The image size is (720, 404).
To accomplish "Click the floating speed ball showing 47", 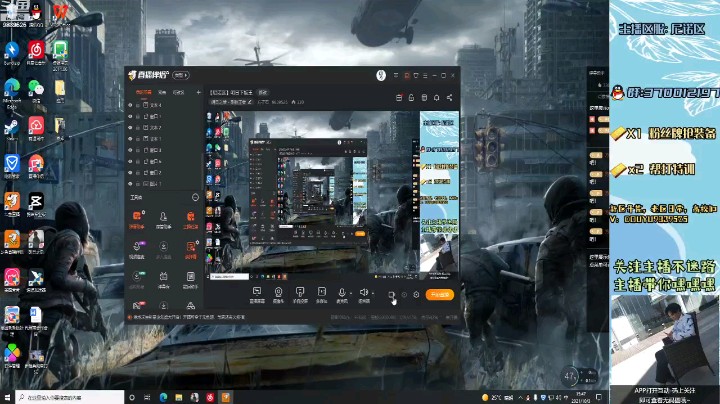I will (570, 376).
